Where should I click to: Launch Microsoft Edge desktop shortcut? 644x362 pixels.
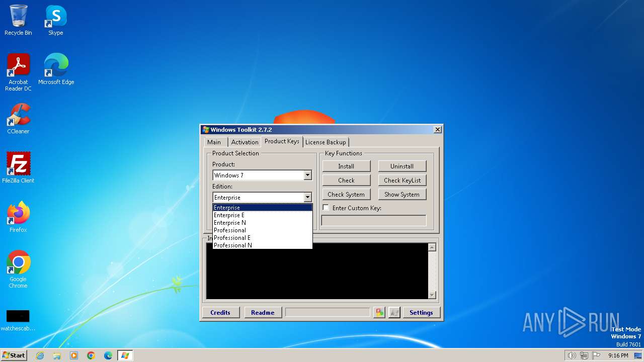pyautogui.click(x=56, y=69)
